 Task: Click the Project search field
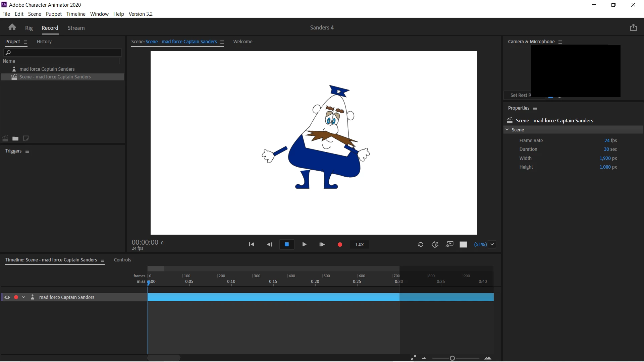pos(64,53)
